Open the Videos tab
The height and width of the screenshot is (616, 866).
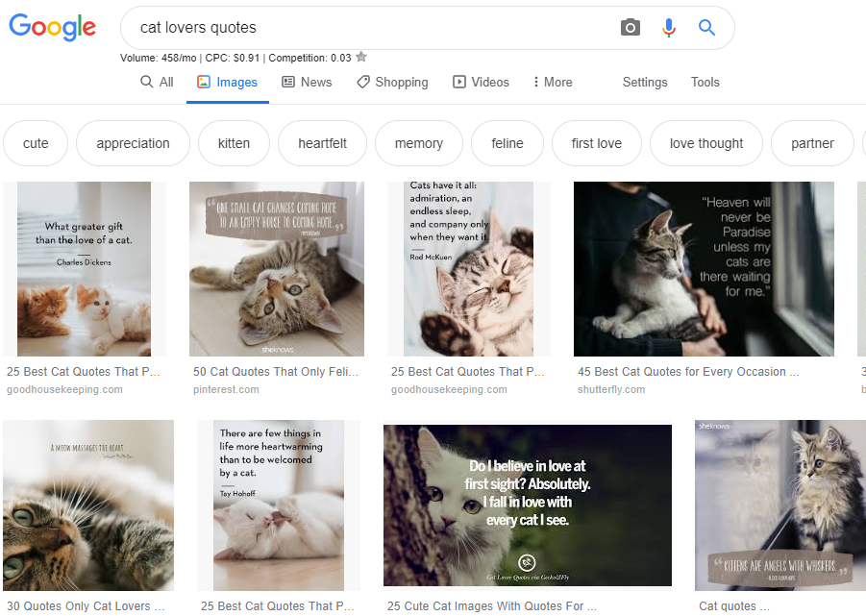(481, 83)
